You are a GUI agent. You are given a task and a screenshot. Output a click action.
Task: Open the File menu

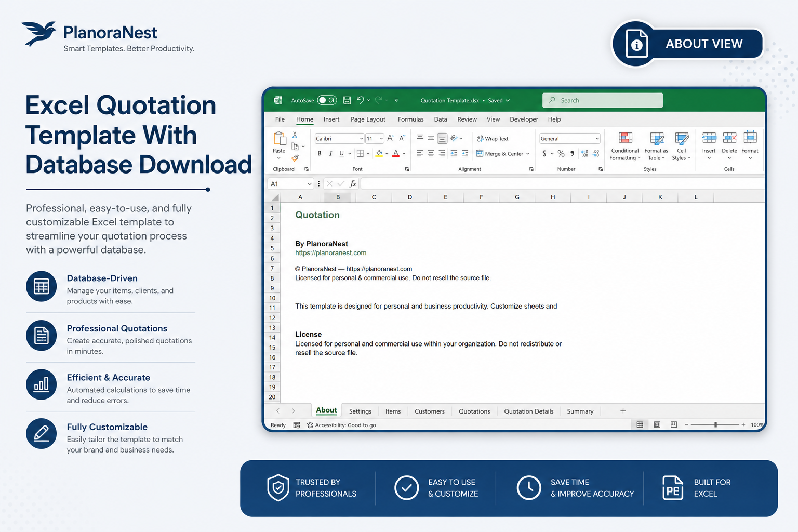coord(280,119)
